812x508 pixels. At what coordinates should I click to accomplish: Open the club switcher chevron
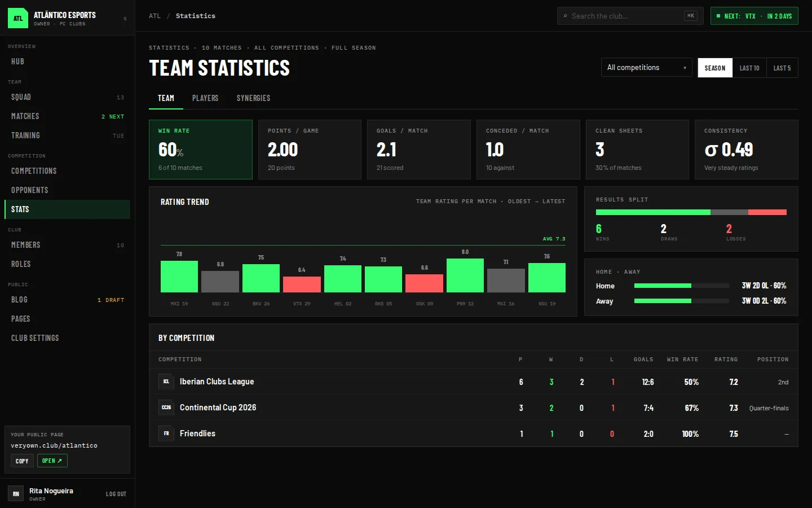coord(125,19)
